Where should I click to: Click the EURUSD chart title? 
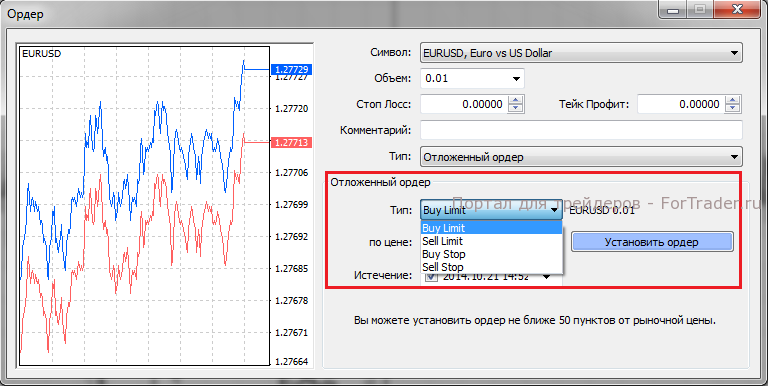pyautogui.click(x=42, y=54)
